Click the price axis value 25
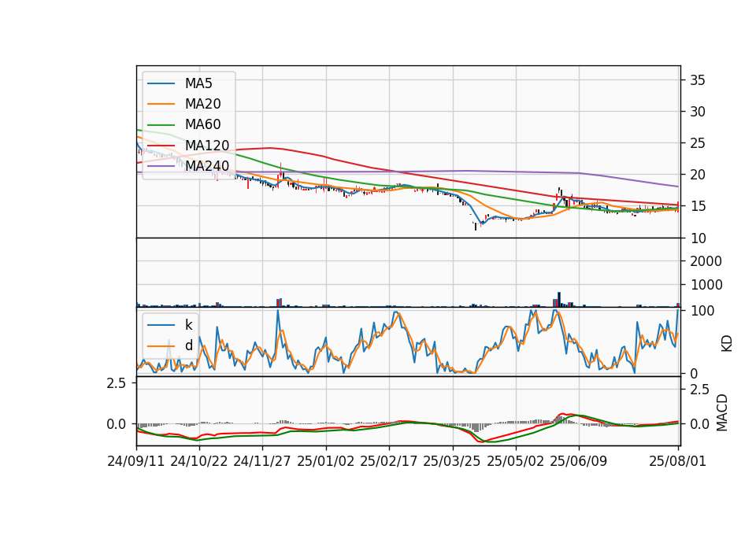Viewport: 756px width, 543px height. click(x=698, y=143)
